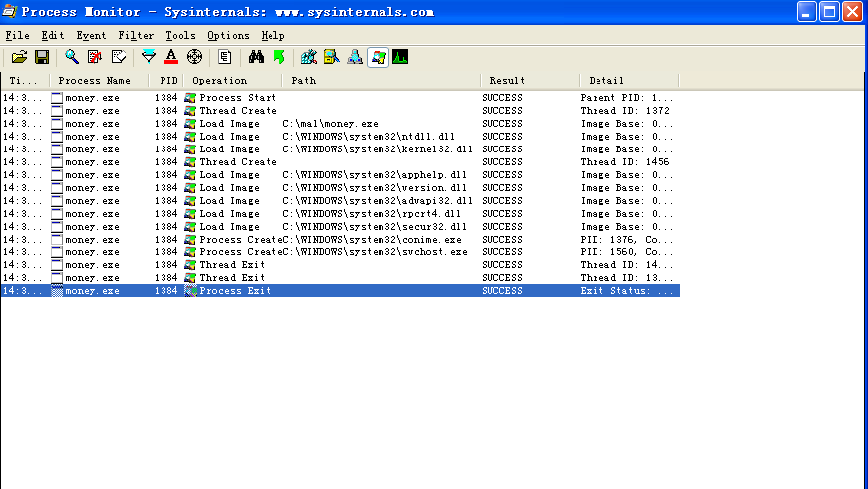
Task: Click the operation icon beside Process Start
Action: coord(190,98)
